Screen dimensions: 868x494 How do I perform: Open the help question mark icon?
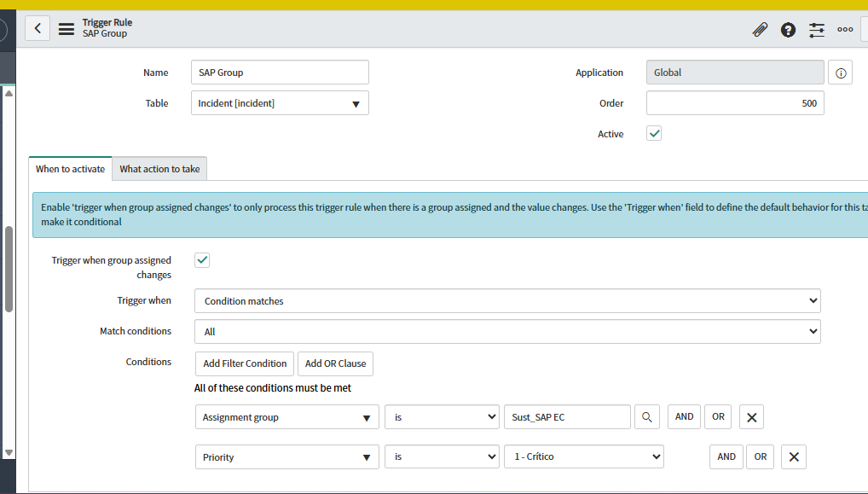coord(788,30)
